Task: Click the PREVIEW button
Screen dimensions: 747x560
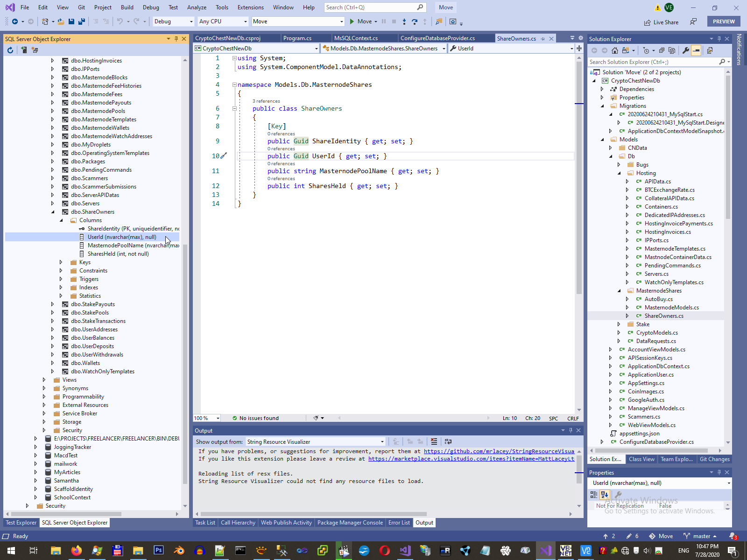Action: (724, 21)
